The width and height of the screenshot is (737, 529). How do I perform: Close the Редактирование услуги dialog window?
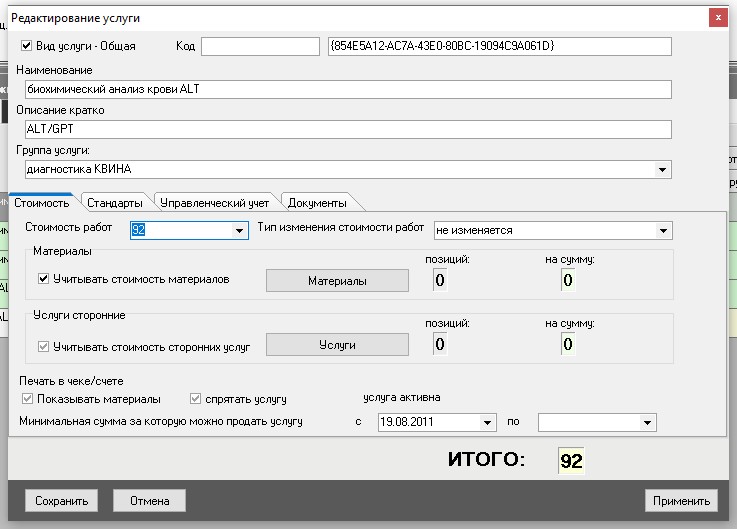[x=716, y=17]
